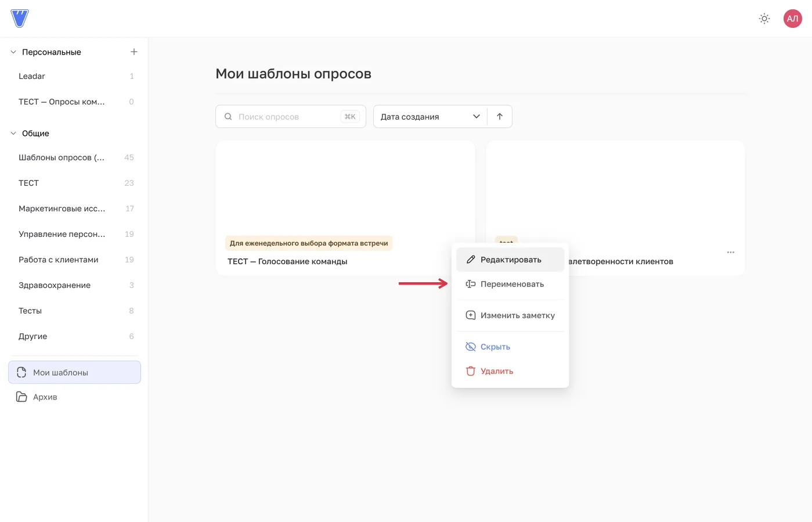This screenshot has height=522, width=812.
Task: Choose Скрыть in context menu
Action: click(510, 347)
